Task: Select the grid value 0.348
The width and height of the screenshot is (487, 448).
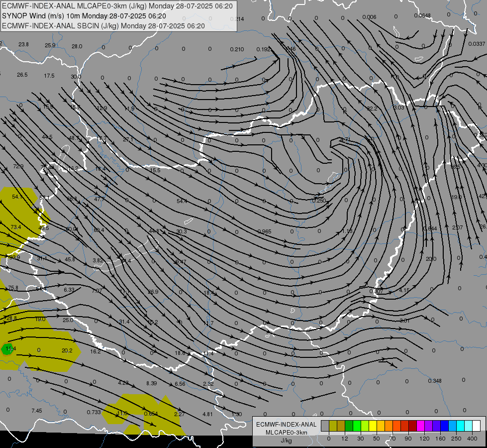Action: point(434,381)
